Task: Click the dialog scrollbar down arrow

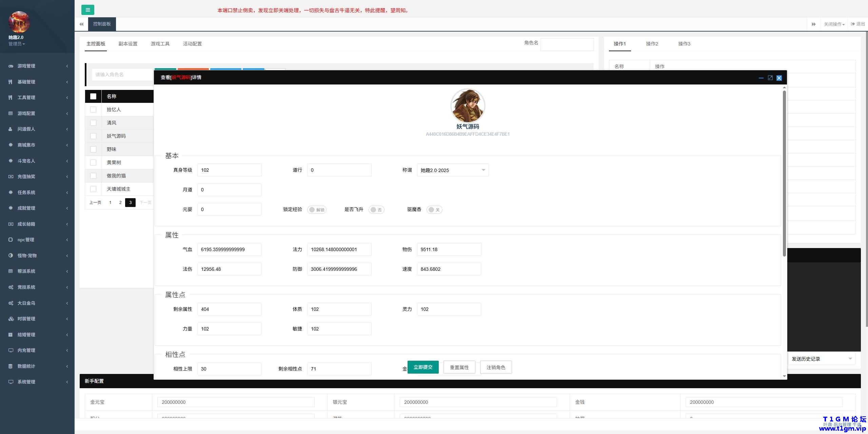Action: coord(784,376)
